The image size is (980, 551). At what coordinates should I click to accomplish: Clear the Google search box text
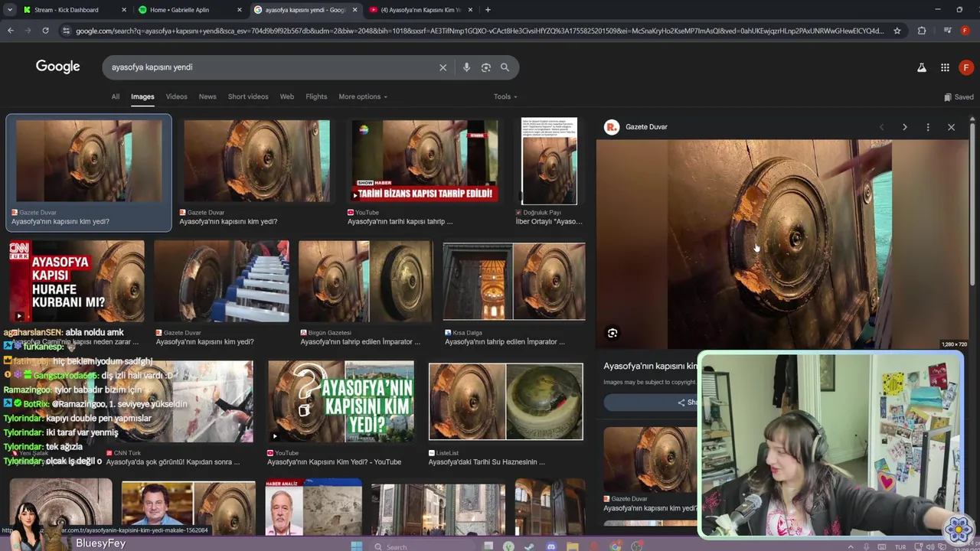pyautogui.click(x=443, y=67)
